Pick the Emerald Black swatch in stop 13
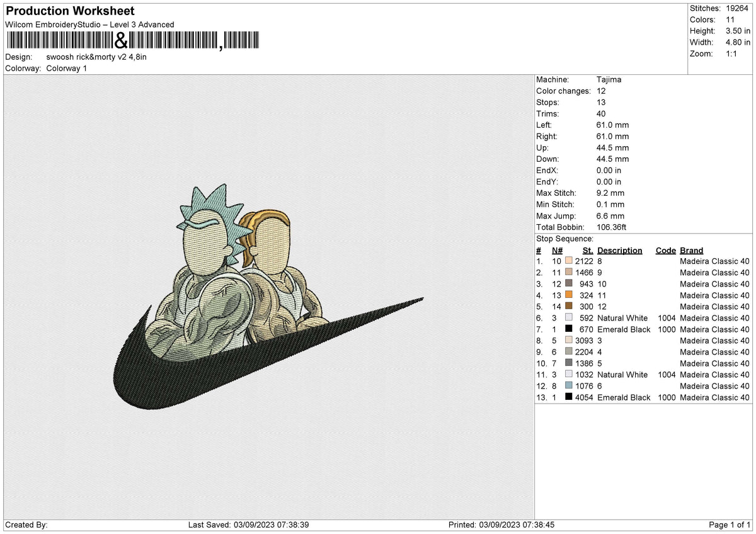Viewport: 756px width, 534px height. point(568,397)
